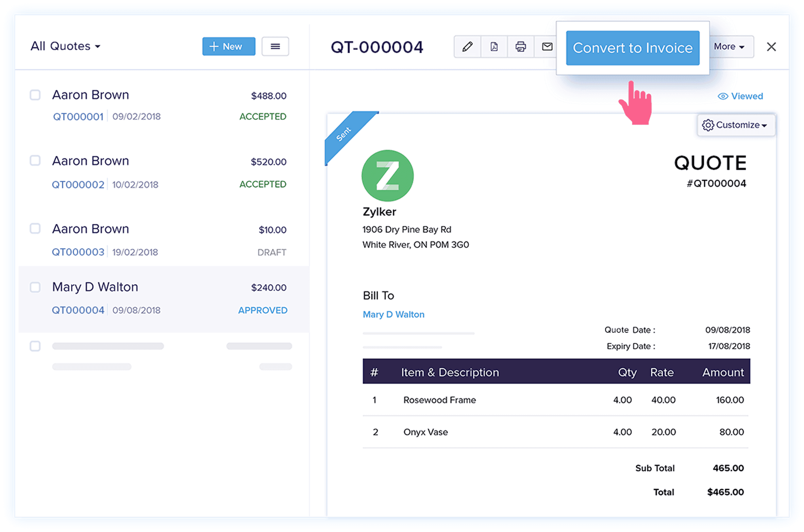The width and height of the screenshot is (804, 532).
Task: Select checkbox for QT000003 draft quote
Action: pyautogui.click(x=35, y=229)
